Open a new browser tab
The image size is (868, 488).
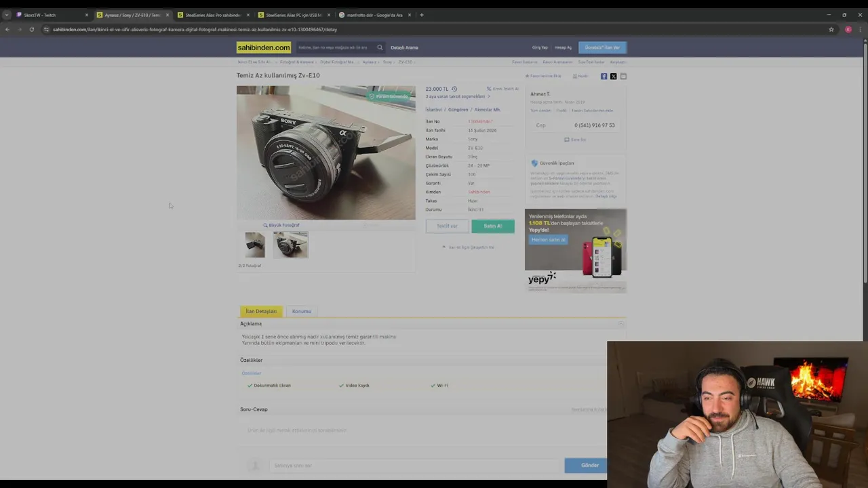(421, 15)
